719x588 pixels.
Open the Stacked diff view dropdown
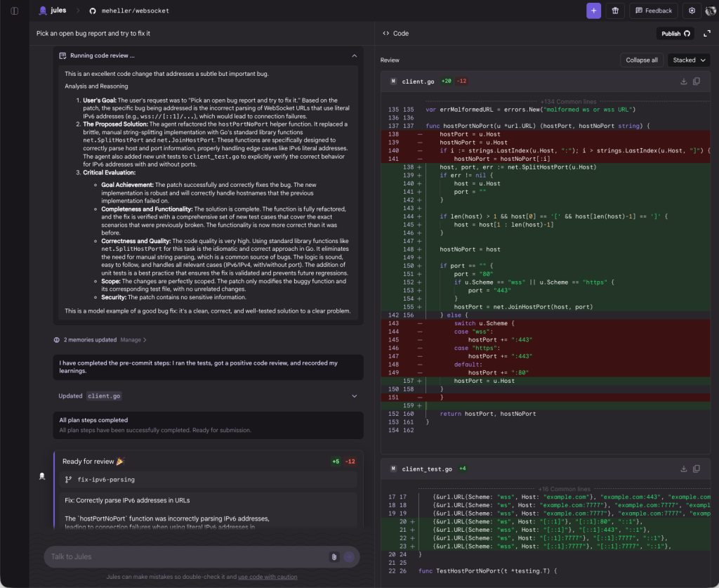point(688,60)
